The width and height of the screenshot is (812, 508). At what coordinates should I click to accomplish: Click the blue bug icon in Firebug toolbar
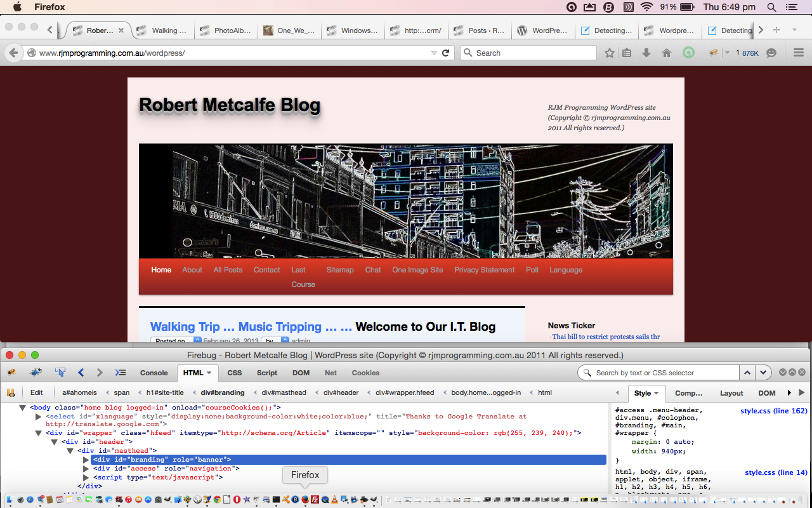click(36, 373)
